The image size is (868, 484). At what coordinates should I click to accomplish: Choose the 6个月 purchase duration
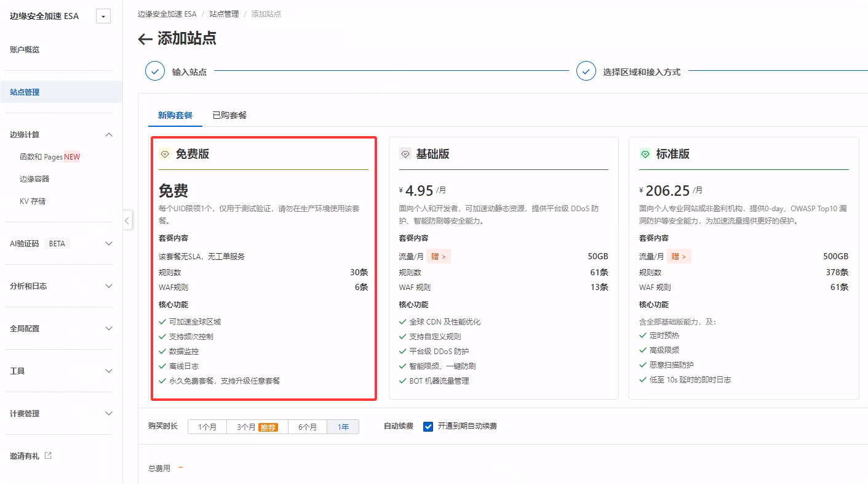(x=308, y=427)
